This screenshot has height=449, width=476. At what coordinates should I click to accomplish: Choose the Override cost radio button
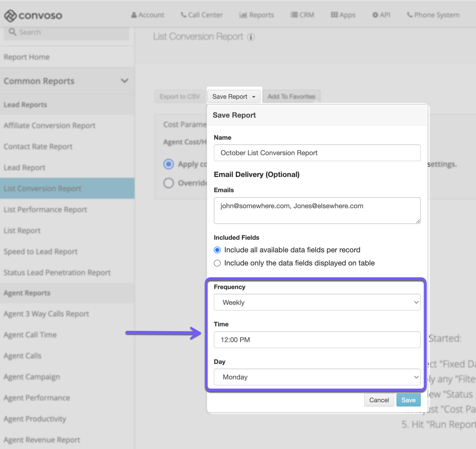click(x=169, y=183)
